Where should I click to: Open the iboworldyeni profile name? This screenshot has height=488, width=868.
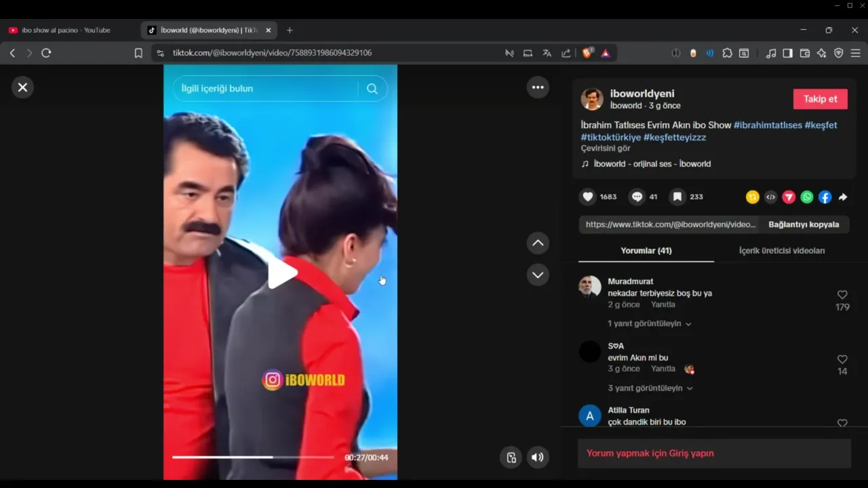642,94
